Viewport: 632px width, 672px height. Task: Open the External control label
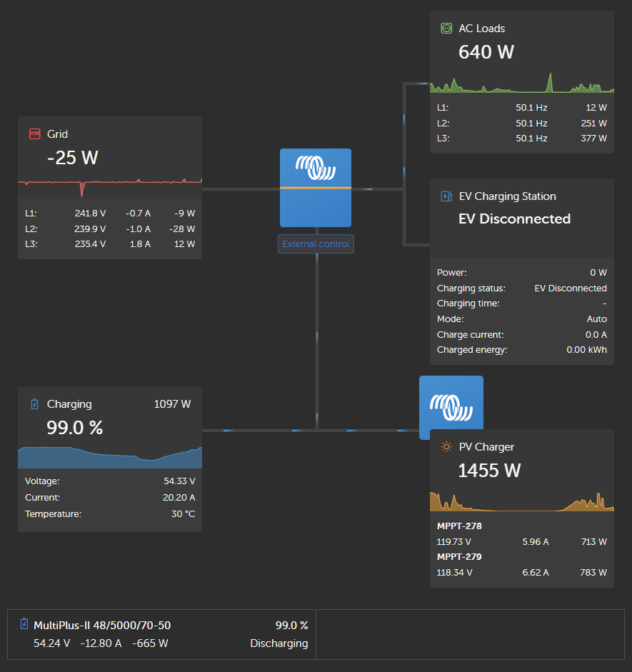click(x=315, y=244)
